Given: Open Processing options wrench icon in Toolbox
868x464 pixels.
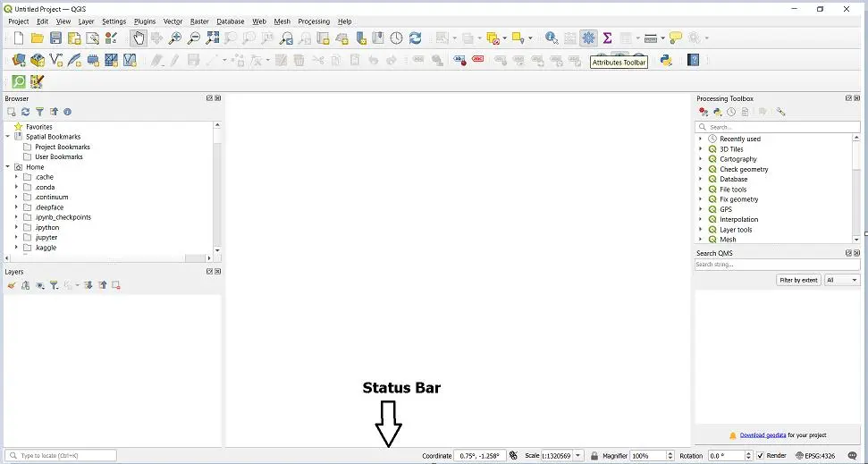Looking at the screenshot, I should tap(780, 112).
